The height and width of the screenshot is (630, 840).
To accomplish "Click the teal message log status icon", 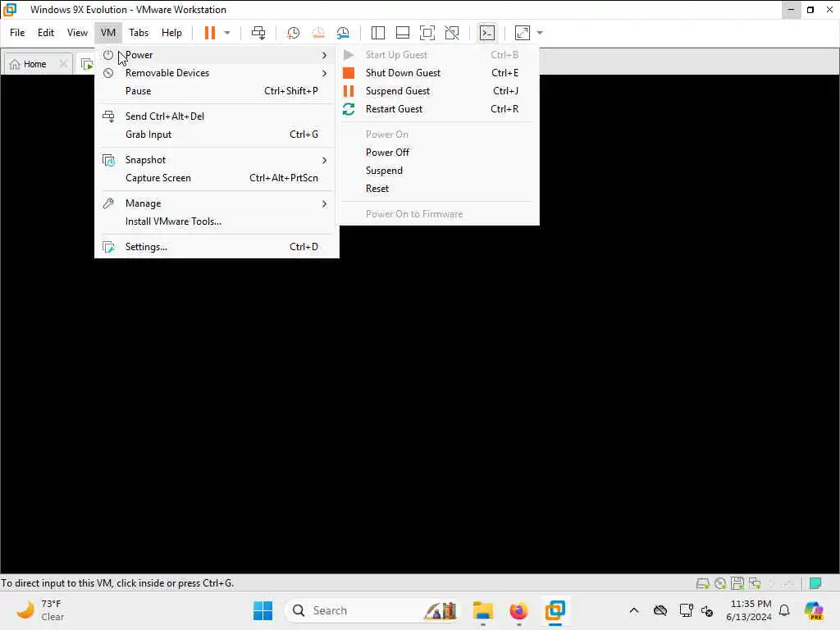I will coord(815,583).
